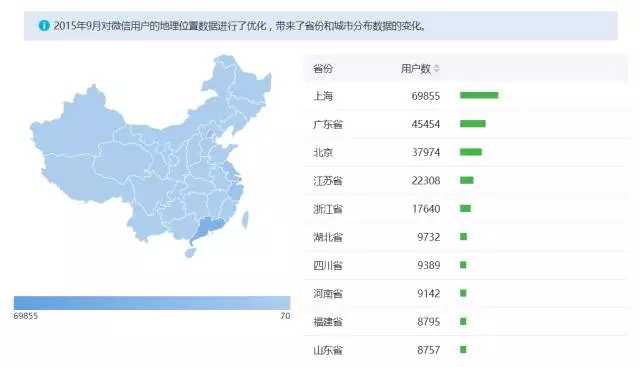640x367 pixels.
Task: Select the 北京 row
Action: point(465,152)
